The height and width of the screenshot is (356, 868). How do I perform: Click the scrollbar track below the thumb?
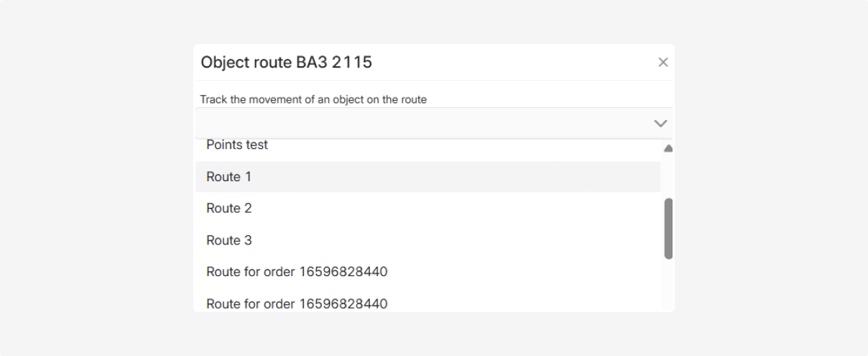[668, 284]
